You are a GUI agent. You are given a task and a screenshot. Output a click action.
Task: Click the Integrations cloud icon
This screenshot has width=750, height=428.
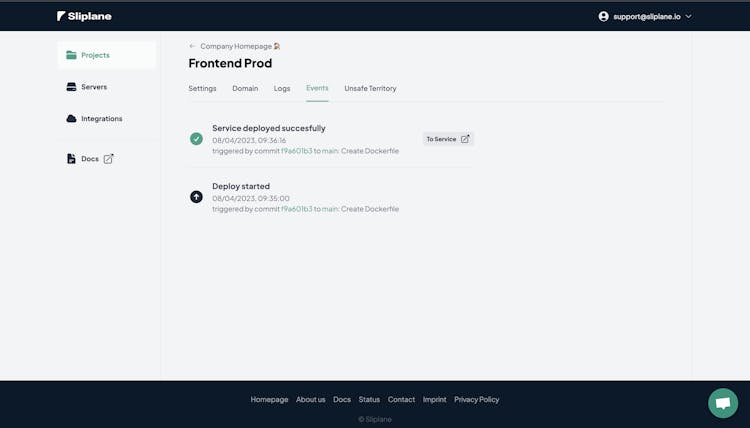(x=71, y=119)
